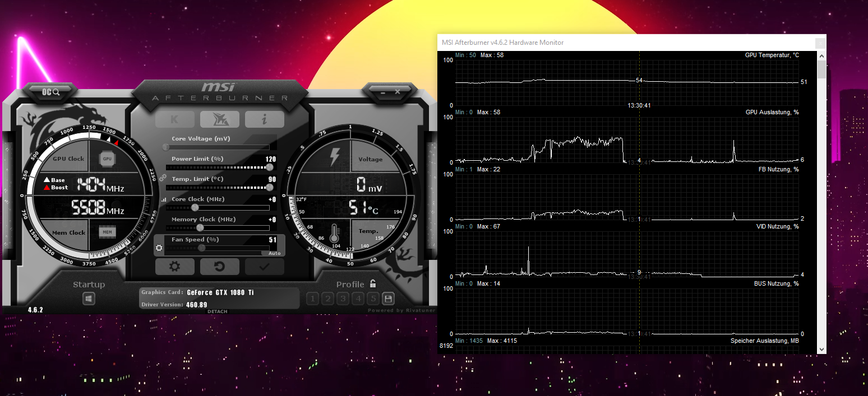This screenshot has width=868, height=396.
Task: Select profile slot 5
Action: coord(373,299)
